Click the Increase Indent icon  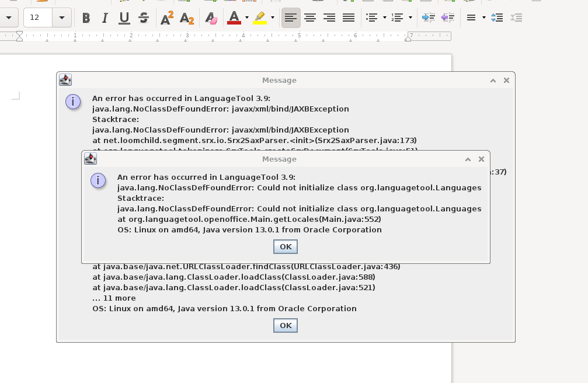(428, 18)
